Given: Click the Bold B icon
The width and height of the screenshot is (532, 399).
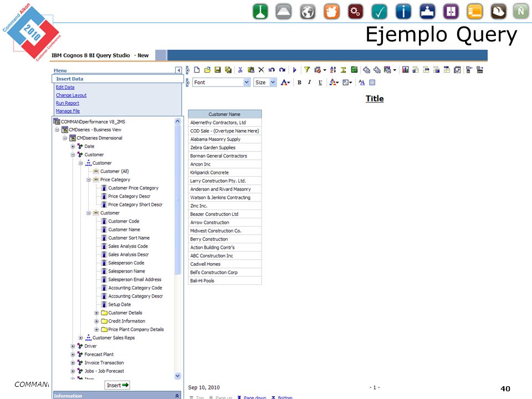Looking at the screenshot, I should click(x=299, y=83).
